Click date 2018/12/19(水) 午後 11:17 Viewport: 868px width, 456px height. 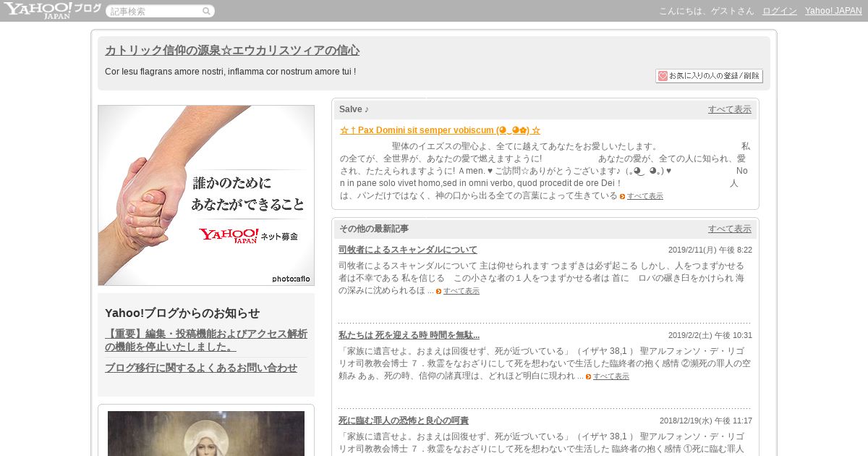pyautogui.click(x=706, y=421)
